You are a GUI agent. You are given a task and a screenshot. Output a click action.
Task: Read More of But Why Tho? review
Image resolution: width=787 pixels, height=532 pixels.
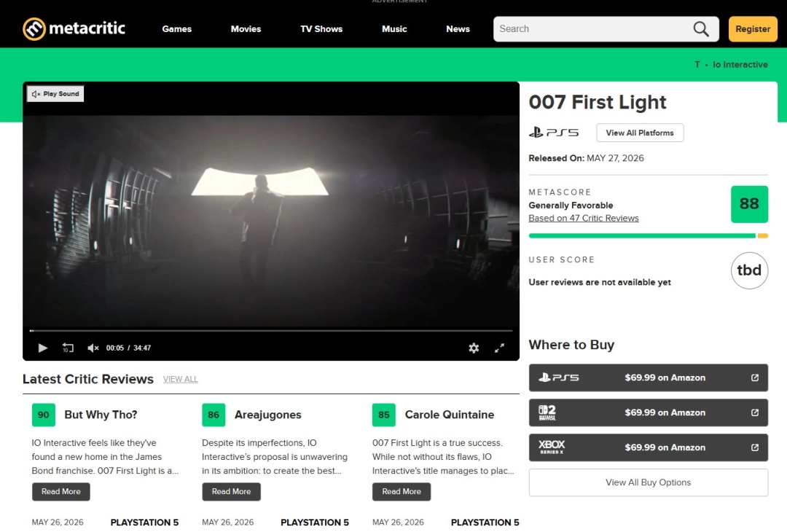tap(60, 491)
